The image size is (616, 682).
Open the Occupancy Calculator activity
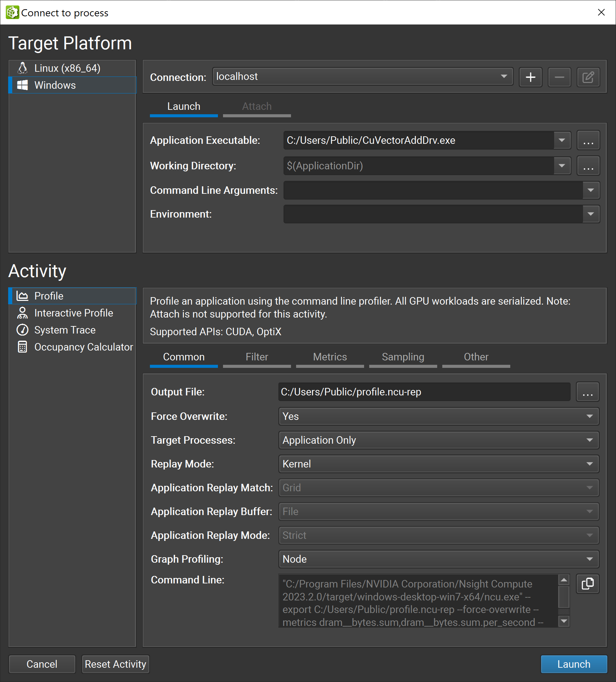pos(83,347)
